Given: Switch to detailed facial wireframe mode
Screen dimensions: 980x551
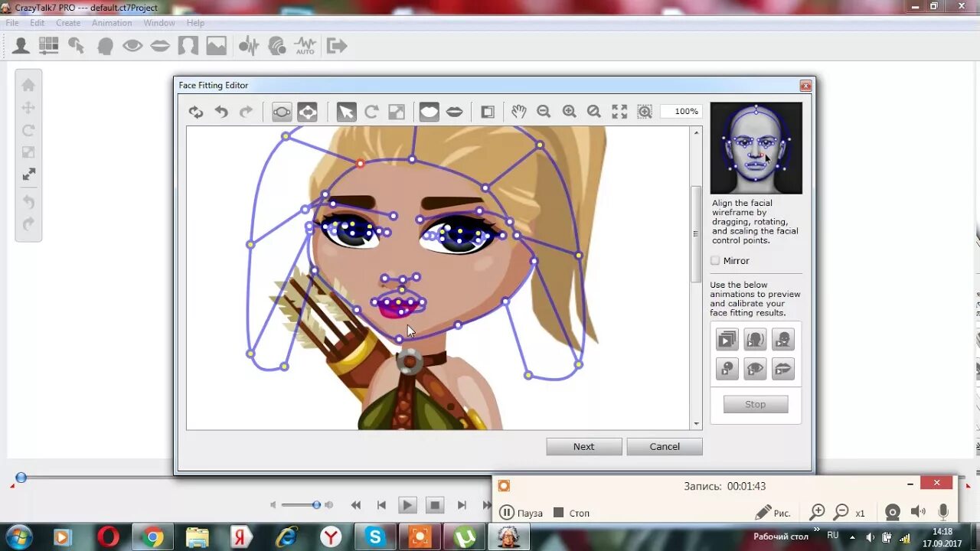Looking at the screenshot, I should (307, 112).
